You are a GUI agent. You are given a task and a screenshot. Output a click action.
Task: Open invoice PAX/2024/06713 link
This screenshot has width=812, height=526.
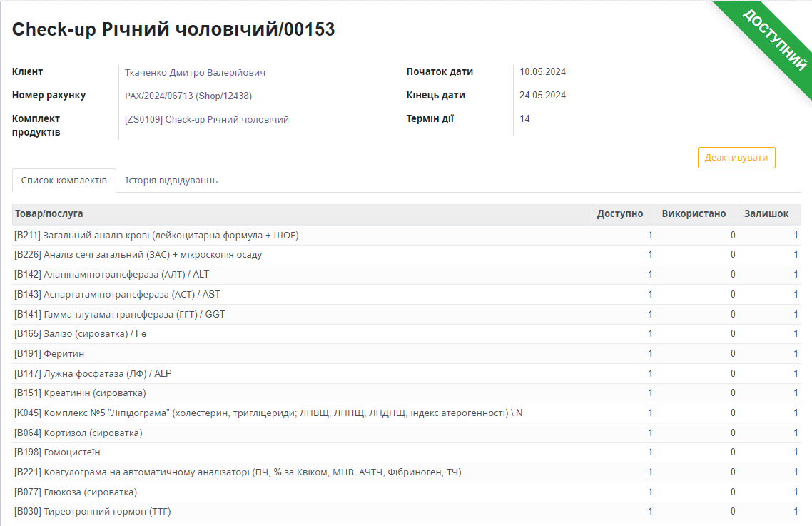[188, 96]
